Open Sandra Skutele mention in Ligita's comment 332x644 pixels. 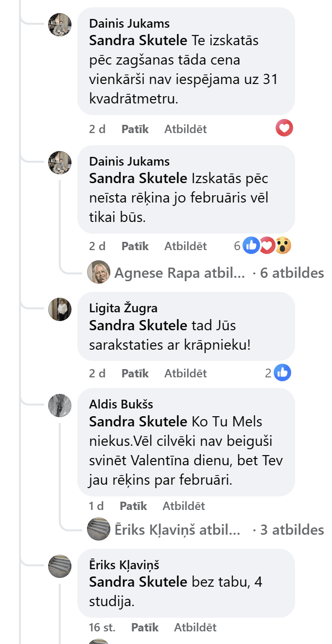[x=138, y=325]
